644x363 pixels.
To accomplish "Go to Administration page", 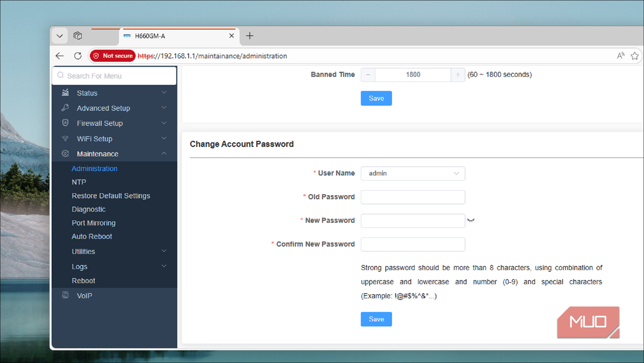I will (94, 169).
